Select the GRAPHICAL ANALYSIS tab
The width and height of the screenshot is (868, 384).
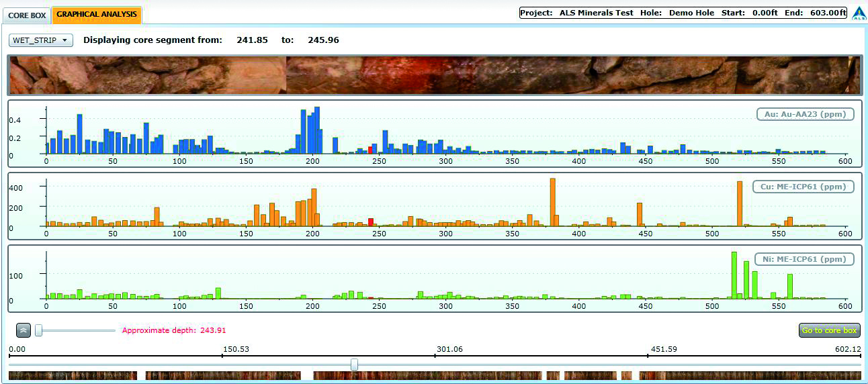[x=97, y=15]
